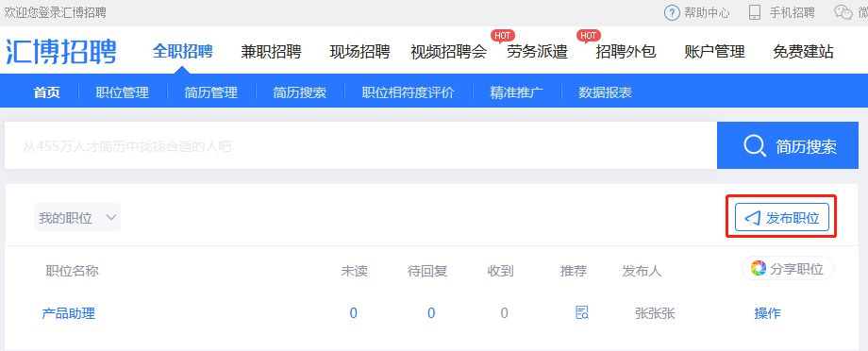Image resolution: width=868 pixels, height=351 pixels.
Task: Click the 帮助中心 link
Action: point(707,12)
